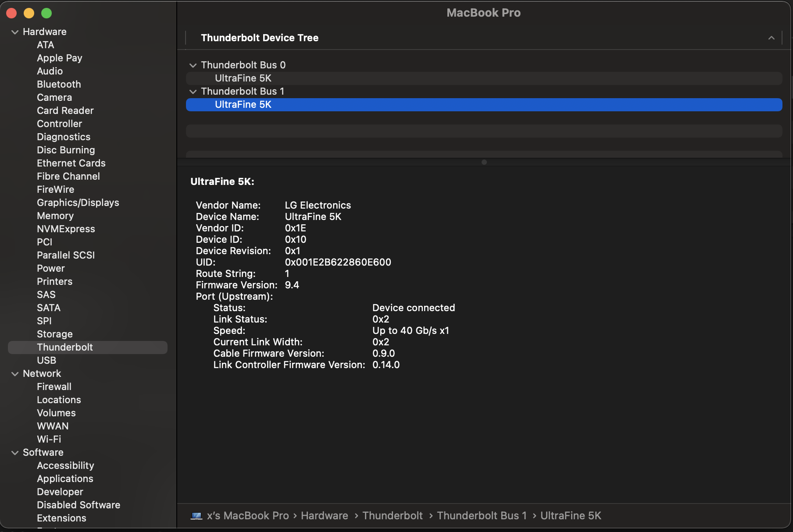
Task: Click the sort chevron in the Thunderbolt Device Tree header
Action: [772, 38]
